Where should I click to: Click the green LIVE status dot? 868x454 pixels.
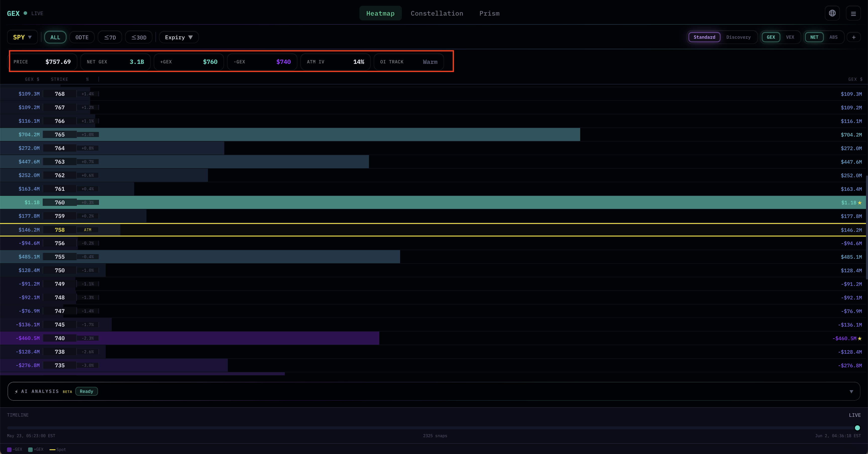[25, 13]
